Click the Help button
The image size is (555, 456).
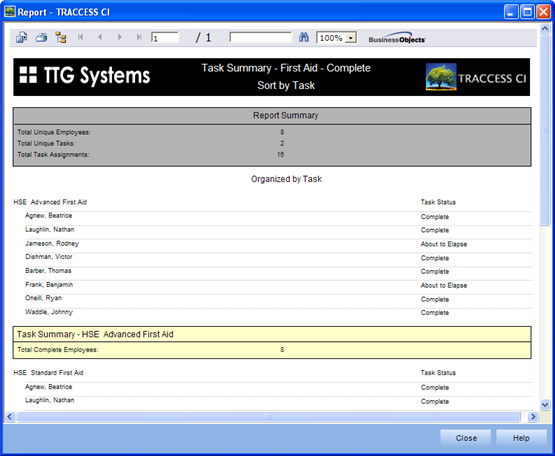521,438
